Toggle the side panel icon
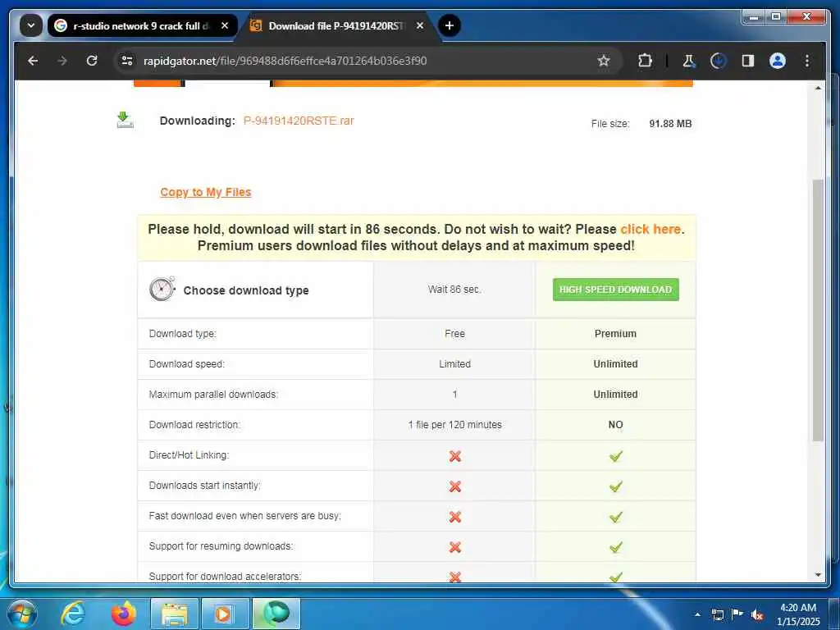840x630 pixels. pyautogui.click(x=748, y=61)
